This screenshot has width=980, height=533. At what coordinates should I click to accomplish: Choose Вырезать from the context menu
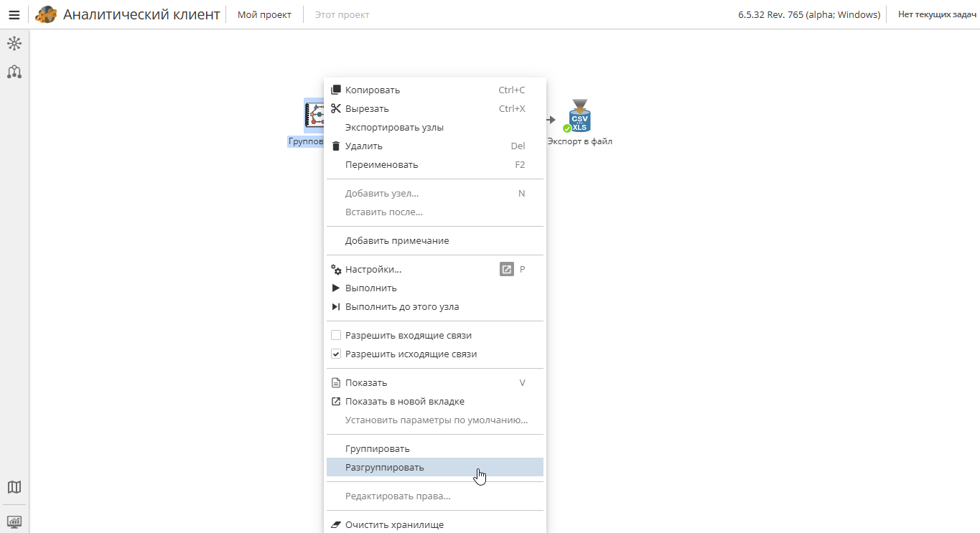pyautogui.click(x=435, y=108)
